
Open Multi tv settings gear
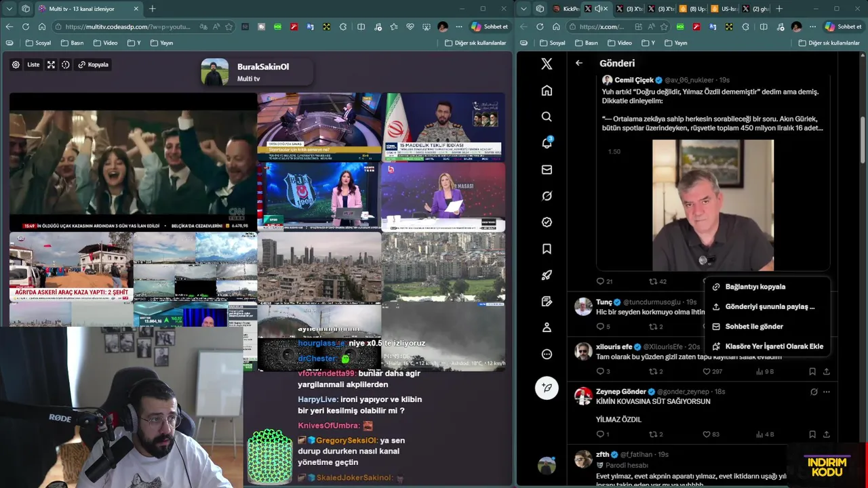click(16, 64)
